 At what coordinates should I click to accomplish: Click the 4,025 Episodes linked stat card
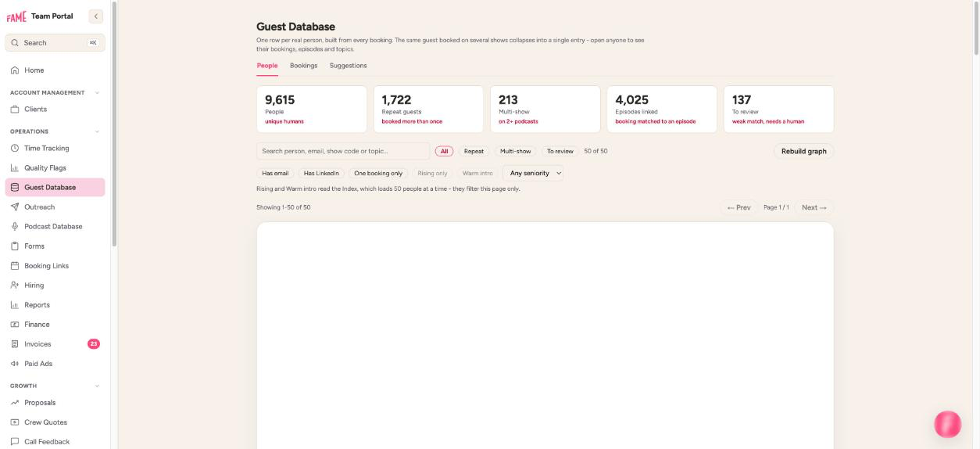[662, 110]
